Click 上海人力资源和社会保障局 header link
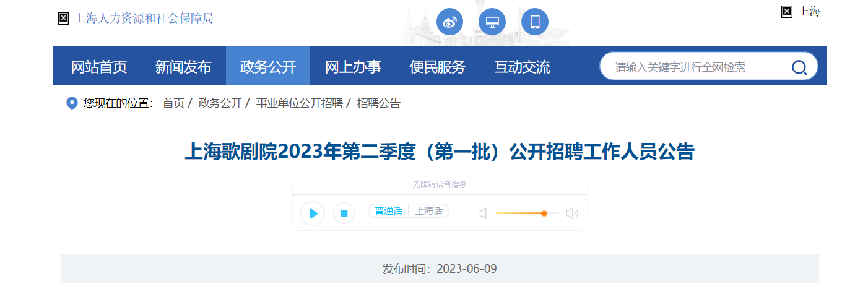This screenshot has height=292, width=868. 144,19
